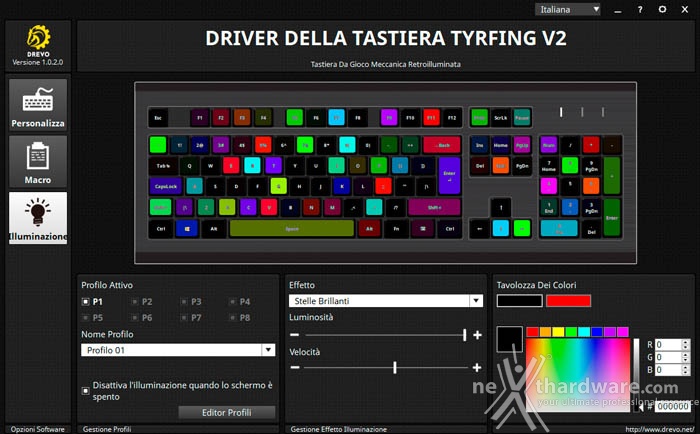The width and height of the screenshot is (700, 434).
Task: Select the ScrLk key
Action: tap(500, 118)
